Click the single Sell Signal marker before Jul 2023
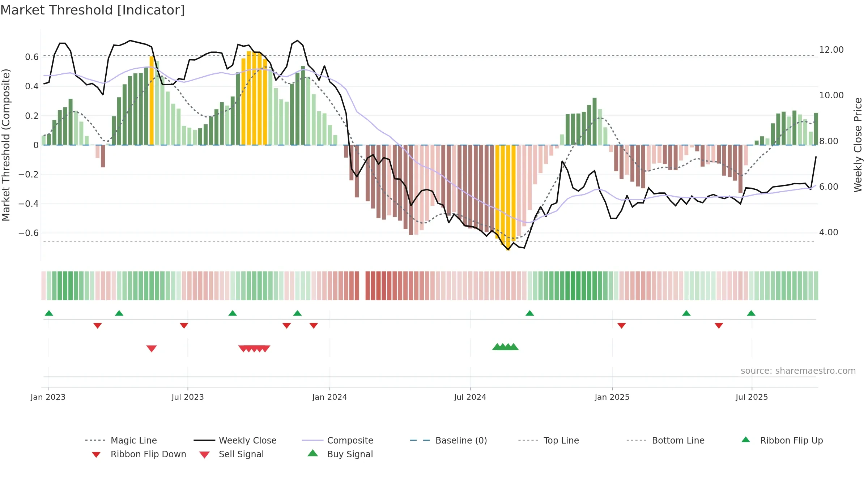The width and height of the screenshot is (868, 488). coord(152,348)
